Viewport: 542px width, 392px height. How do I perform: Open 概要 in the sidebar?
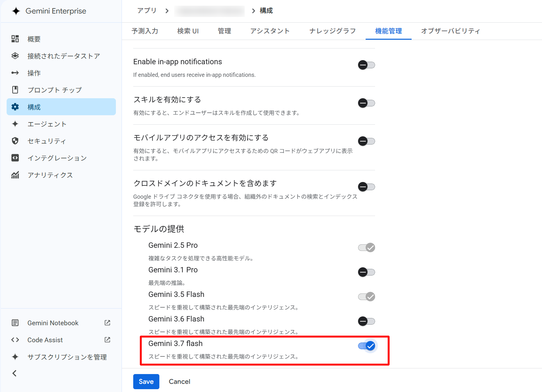coord(61,39)
